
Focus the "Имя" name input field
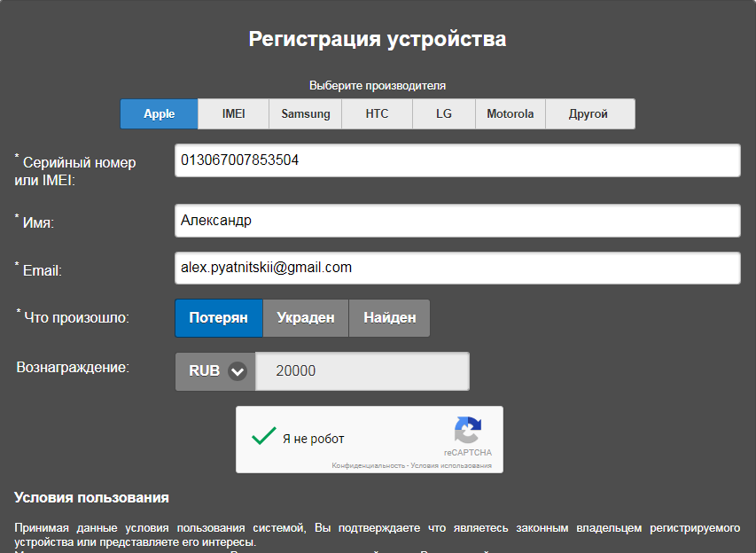[x=456, y=221]
